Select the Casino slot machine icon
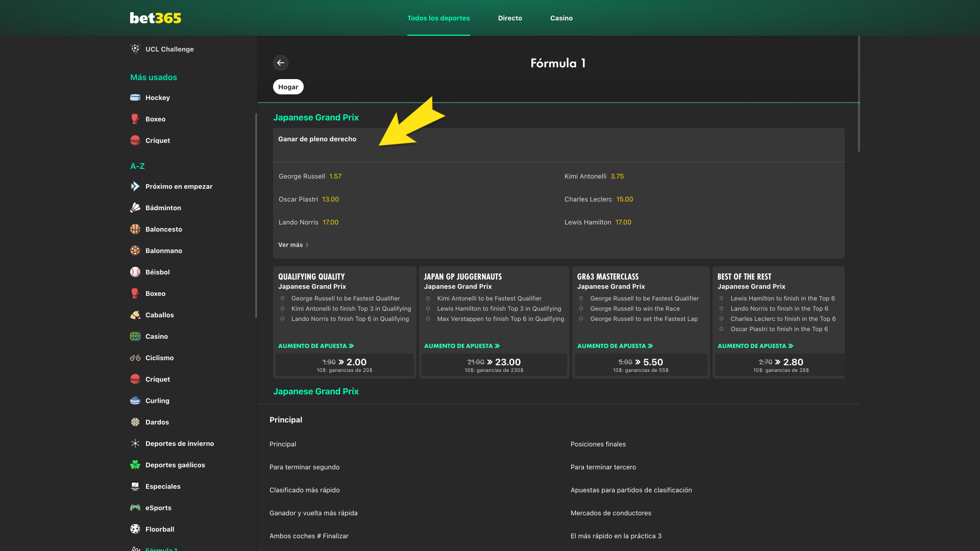This screenshot has height=551, width=980. pos(135,336)
